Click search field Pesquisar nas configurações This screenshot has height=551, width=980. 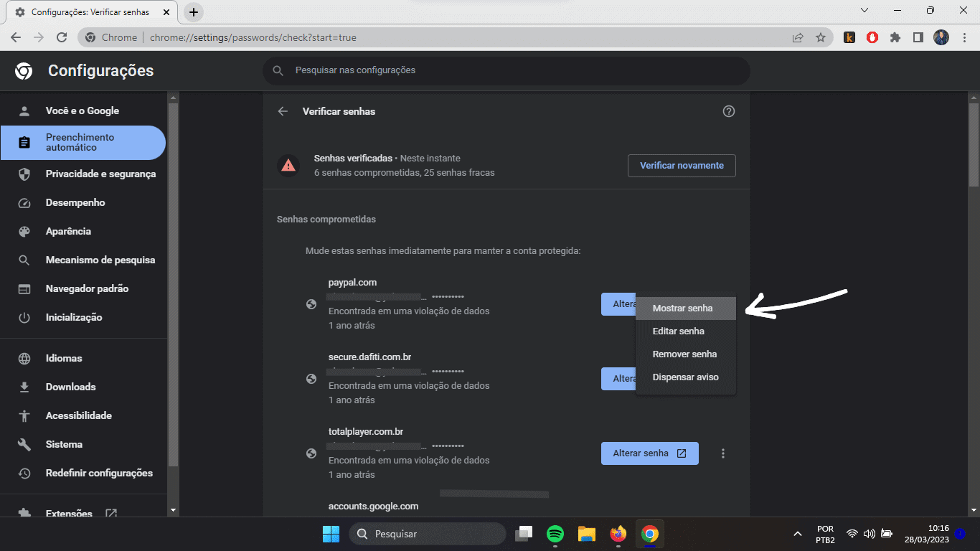click(x=506, y=70)
